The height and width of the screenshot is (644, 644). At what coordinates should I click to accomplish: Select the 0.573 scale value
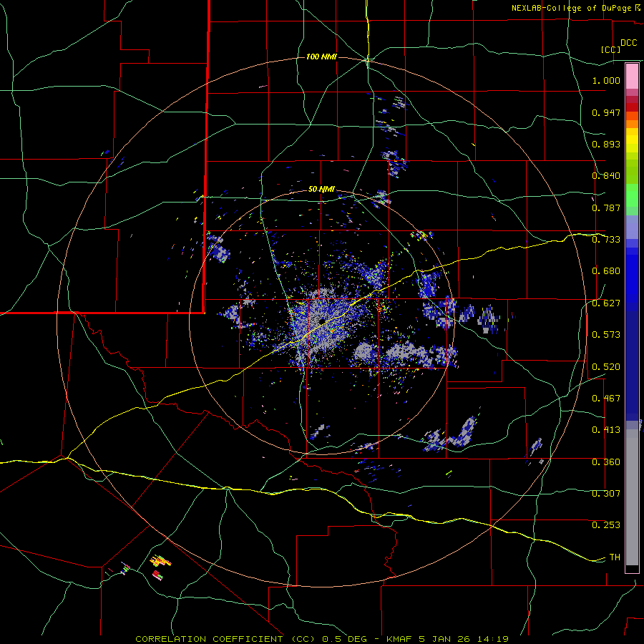click(x=606, y=335)
